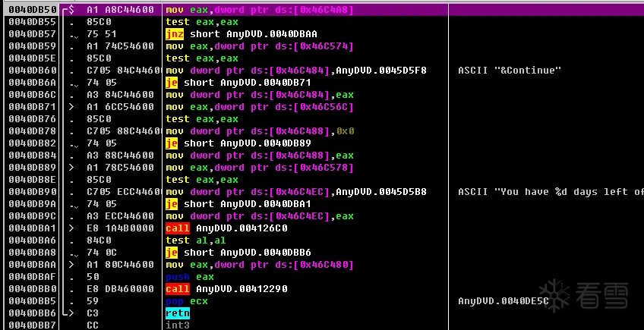Viewport: 644px width, 330px height.
Task: Select the ASCII "You have %d days left" comment
Action: coord(551,192)
